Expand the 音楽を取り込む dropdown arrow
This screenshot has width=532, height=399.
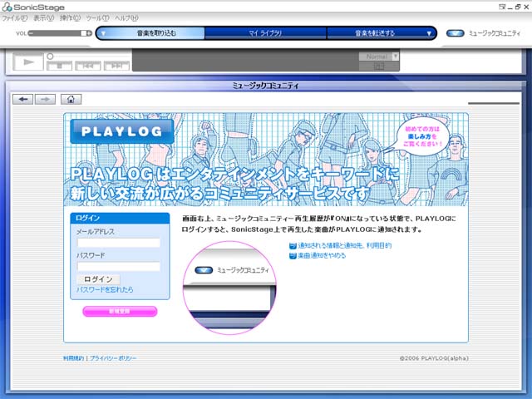click(x=103, y=33)
